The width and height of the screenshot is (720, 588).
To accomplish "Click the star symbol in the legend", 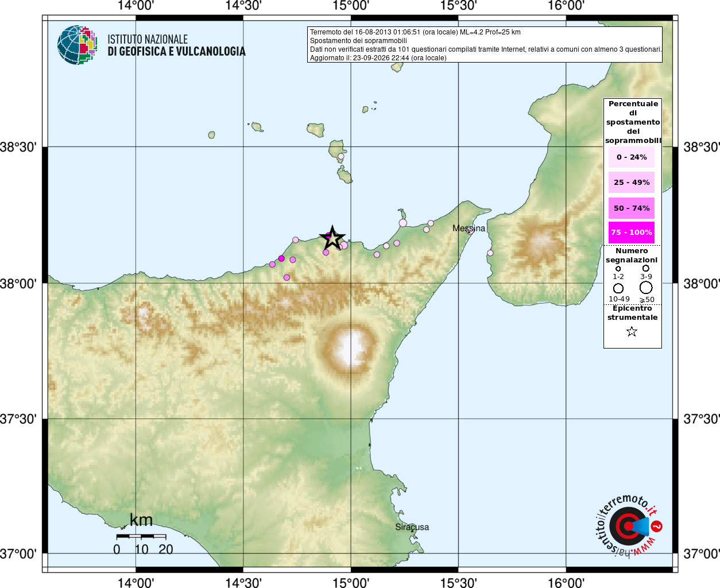I will (632, 331).
